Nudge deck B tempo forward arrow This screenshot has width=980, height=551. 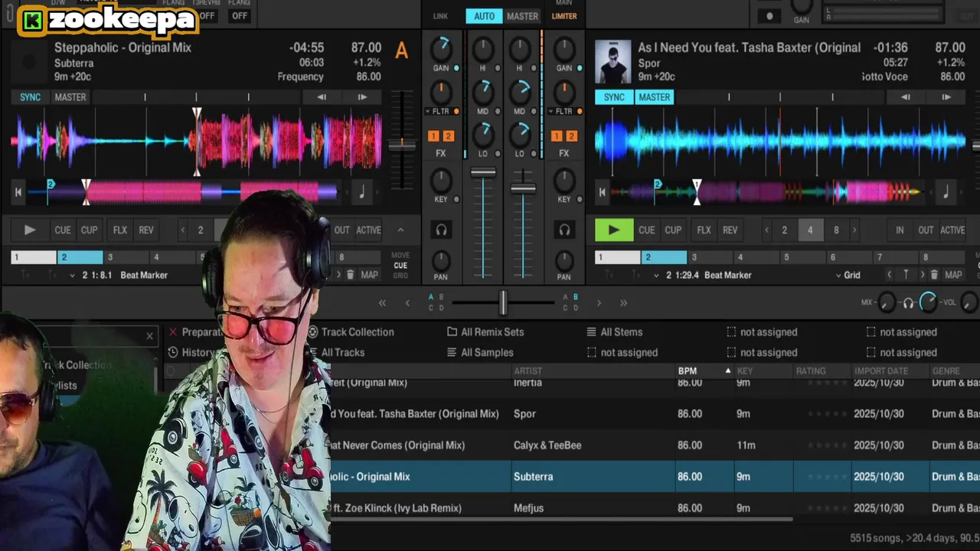pyautogui.click(x=946, y=97)
